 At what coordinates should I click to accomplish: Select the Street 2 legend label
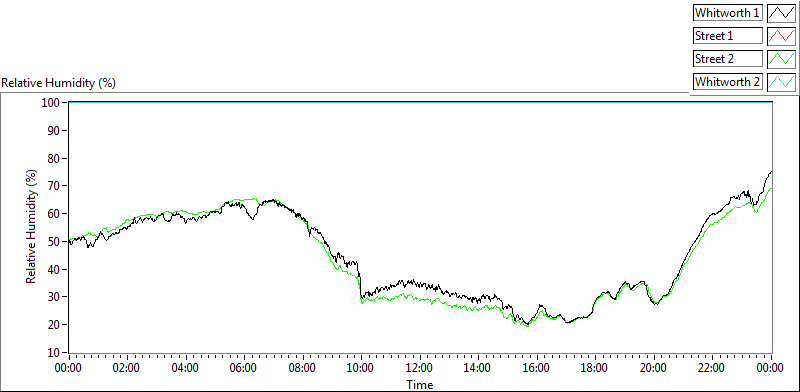(x=728, y=59)
